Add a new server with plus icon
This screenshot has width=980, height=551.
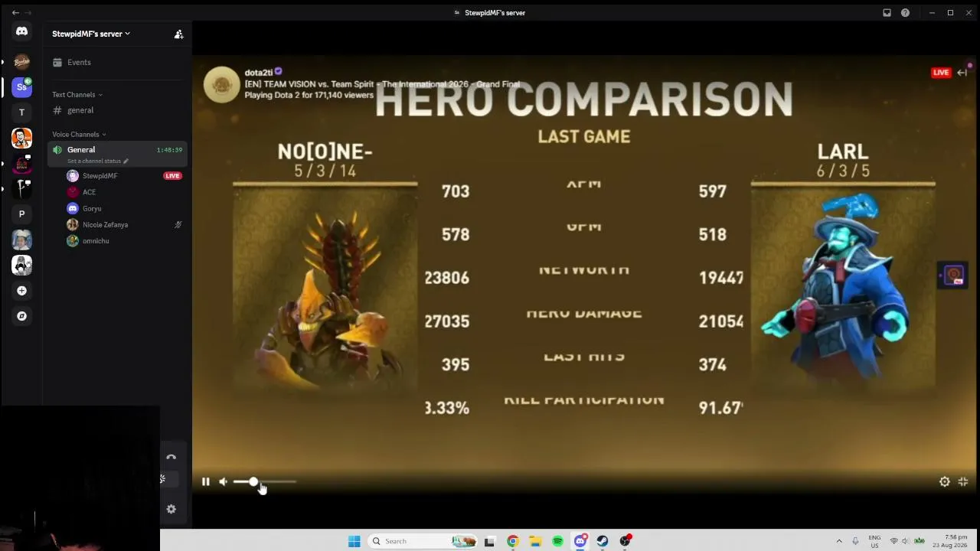(x=21, y=291)
